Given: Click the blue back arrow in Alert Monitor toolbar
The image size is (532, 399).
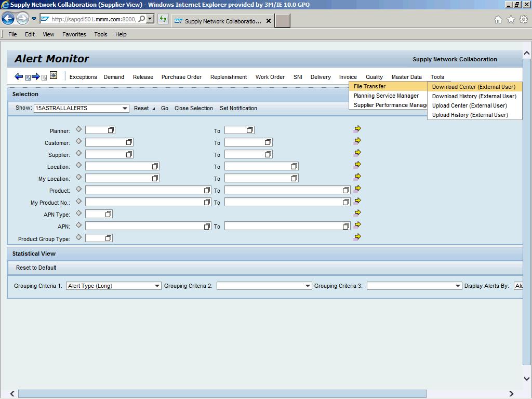Looking at the screenshot, I should (19, 76).
